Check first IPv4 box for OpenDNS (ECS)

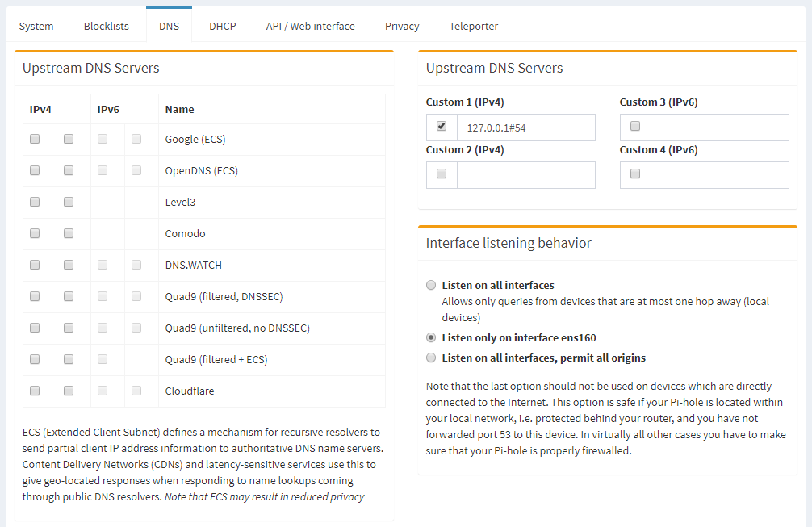[35, 170]
